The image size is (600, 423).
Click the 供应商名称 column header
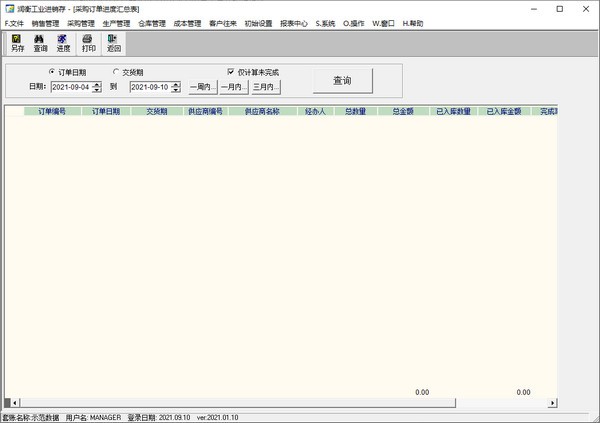click(x=261, y=112)
